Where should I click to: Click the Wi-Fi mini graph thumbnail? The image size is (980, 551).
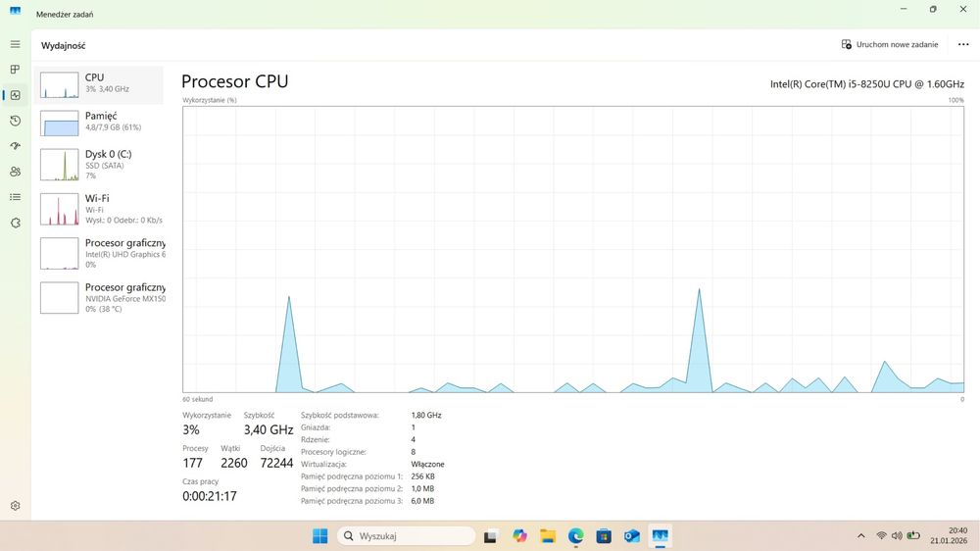tap(60, 209)
